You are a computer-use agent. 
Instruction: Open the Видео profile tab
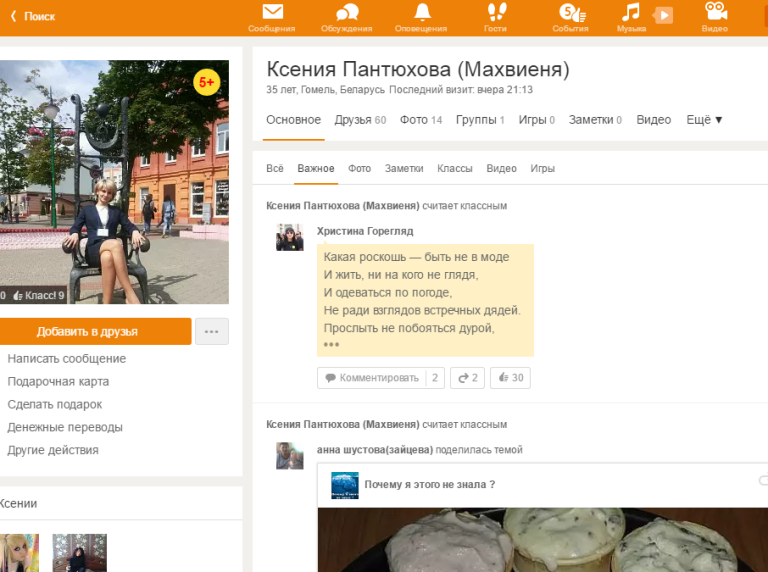pyautogui.click(x=653, y=120)
